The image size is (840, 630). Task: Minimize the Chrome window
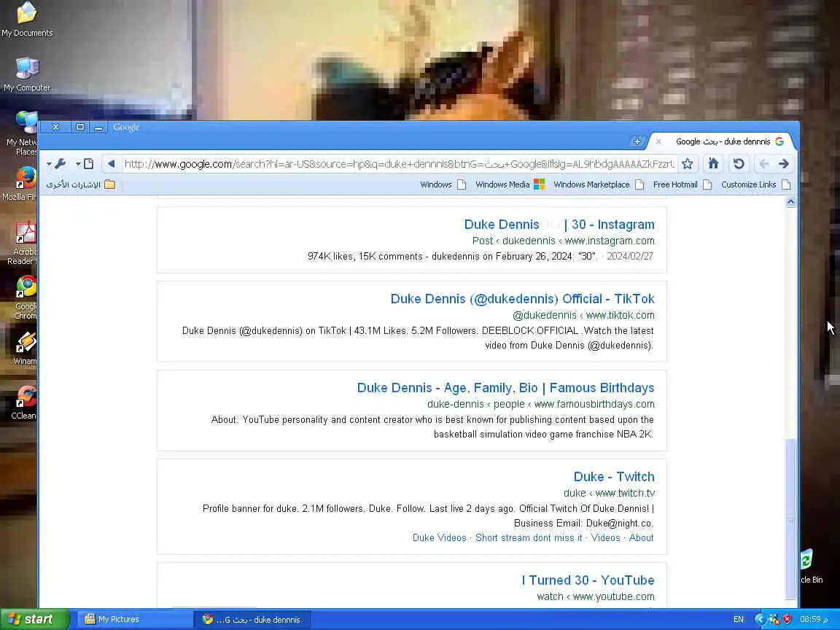coord(98,128)
